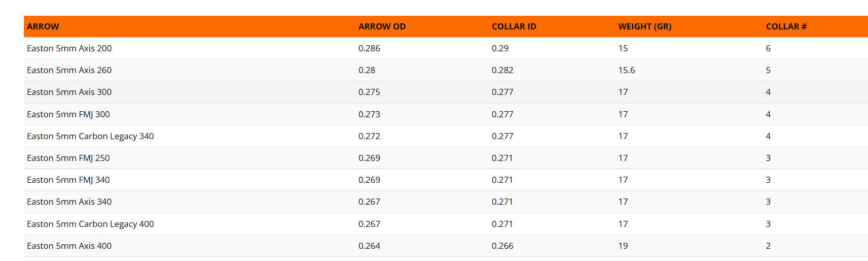Click collar number 6 cell
This screenshot has height=261, width=868.
[768, 48]
